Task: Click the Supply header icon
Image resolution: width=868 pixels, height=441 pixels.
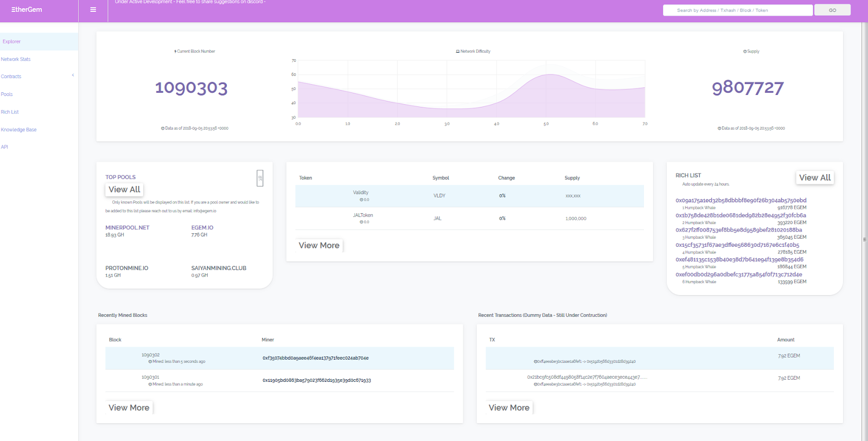Action: coord(745,52)
